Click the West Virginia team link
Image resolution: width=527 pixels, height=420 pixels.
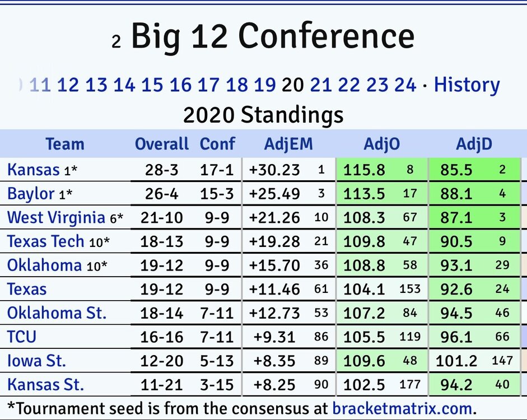pyautogui.click(x=56, y=218)
